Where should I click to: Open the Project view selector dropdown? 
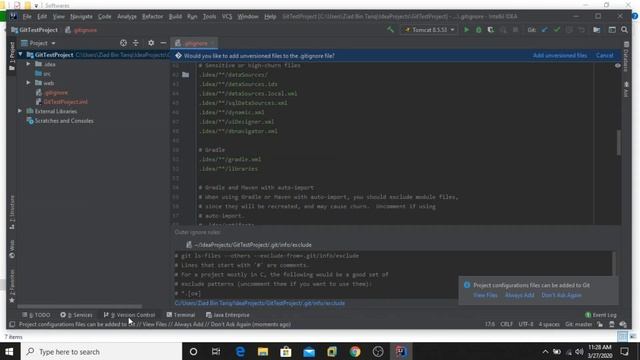coord(38,43)
